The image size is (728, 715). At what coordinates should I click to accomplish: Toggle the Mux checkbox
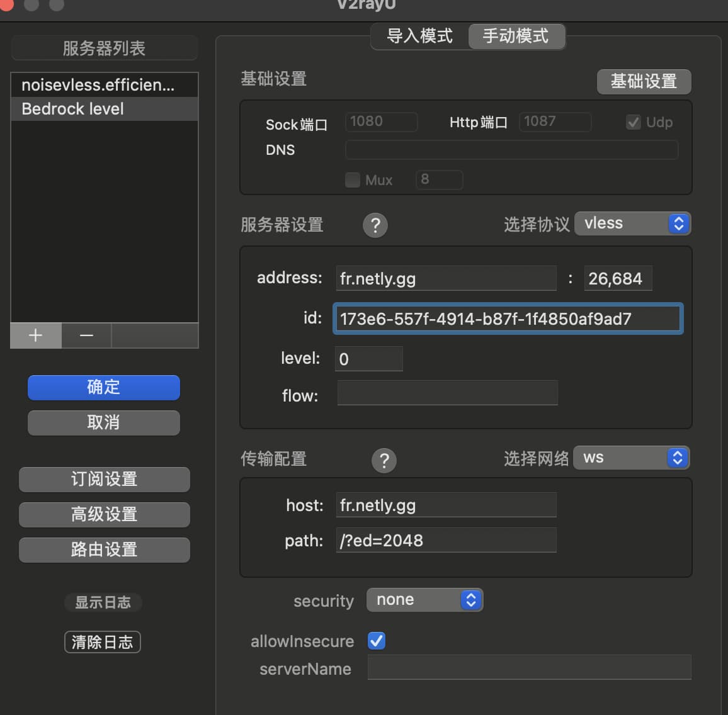[x=353, y=180]
